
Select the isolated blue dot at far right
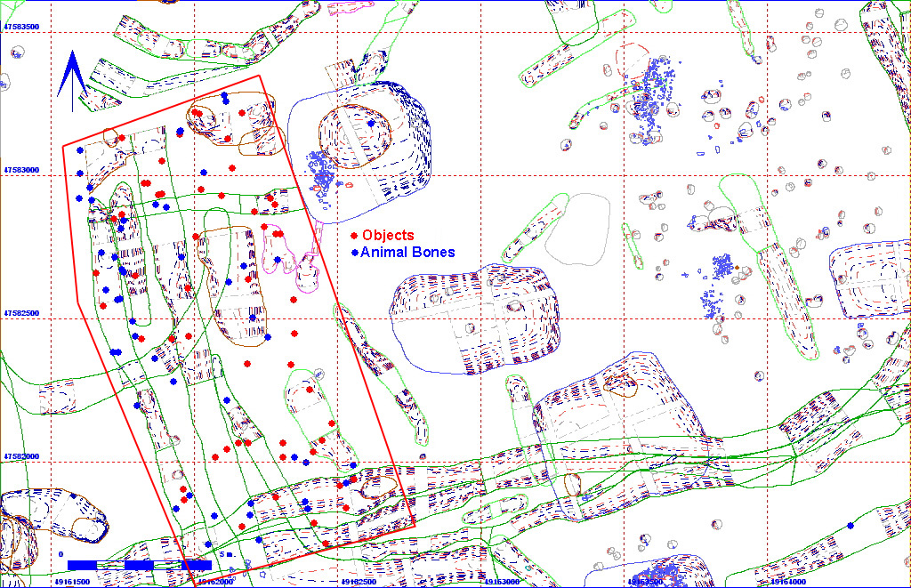851,526
